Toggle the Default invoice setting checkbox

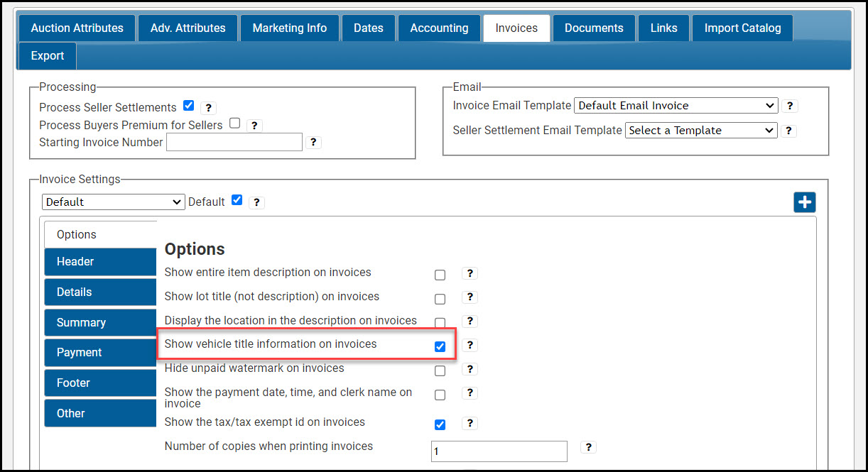(237, 200)
